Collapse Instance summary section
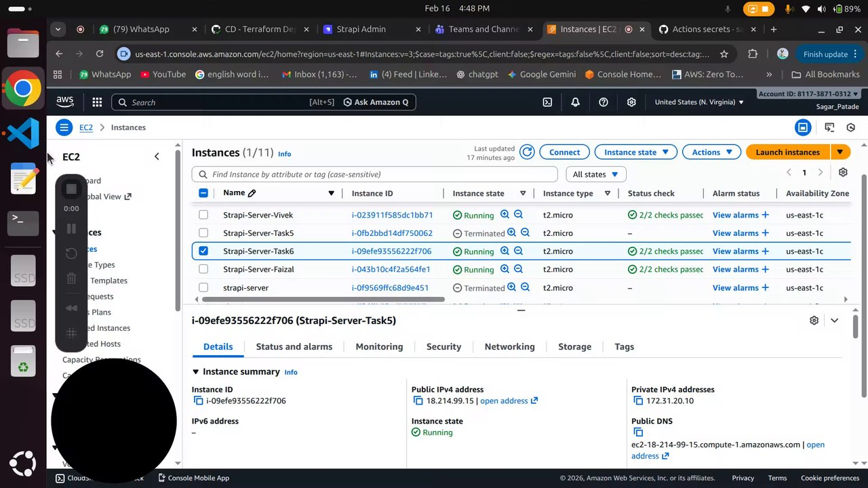This screenshot has height=488, width=868. pos(196,371)
